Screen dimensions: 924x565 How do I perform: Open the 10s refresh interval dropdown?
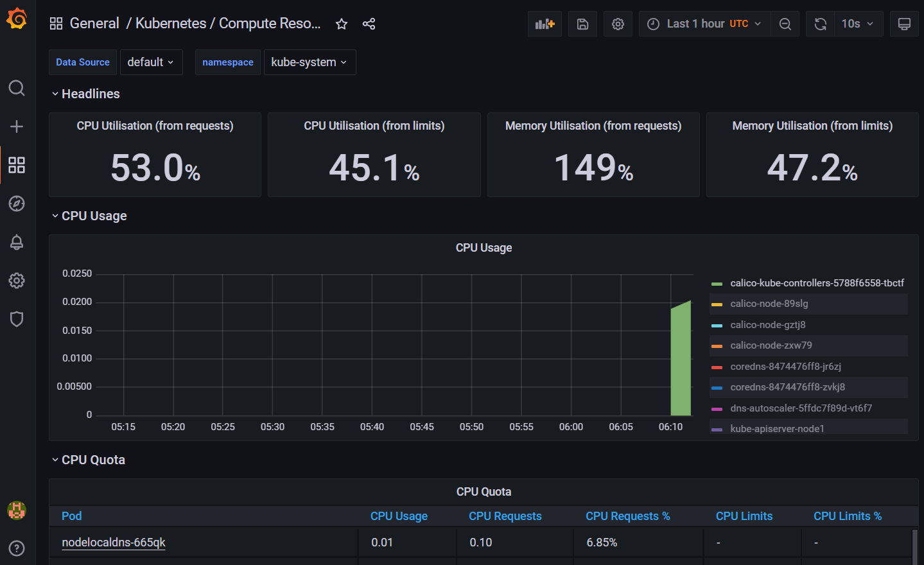(x=859, y=24)
